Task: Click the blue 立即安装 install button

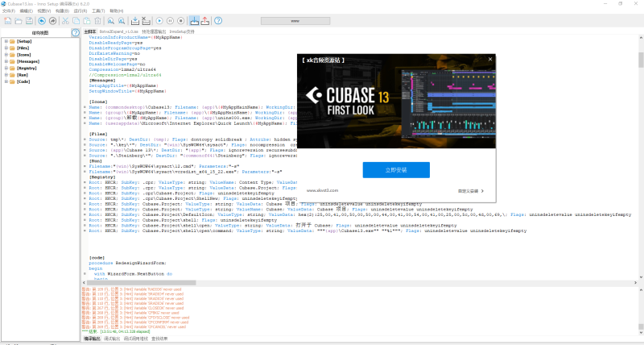Action: coord(396,170)
